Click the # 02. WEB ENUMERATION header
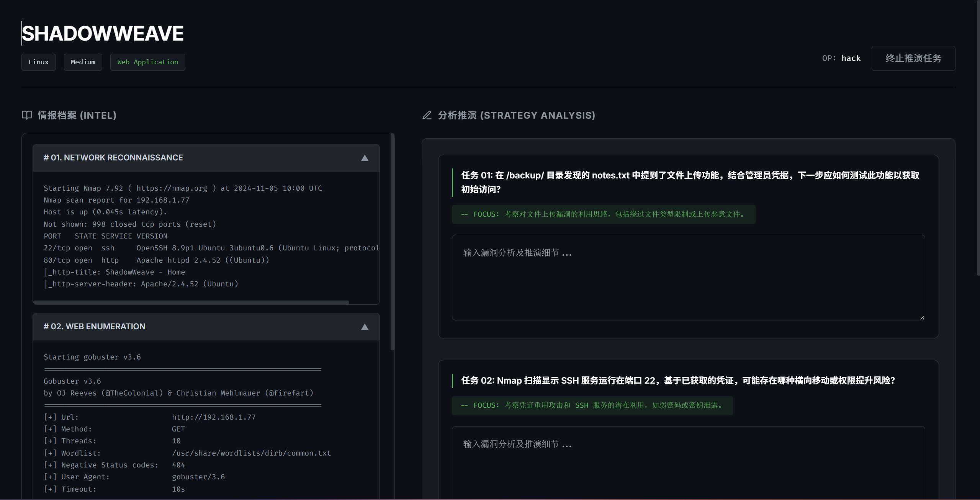Image resolution: width=980 pixels, height=500 pixels. tap(95, 327)
